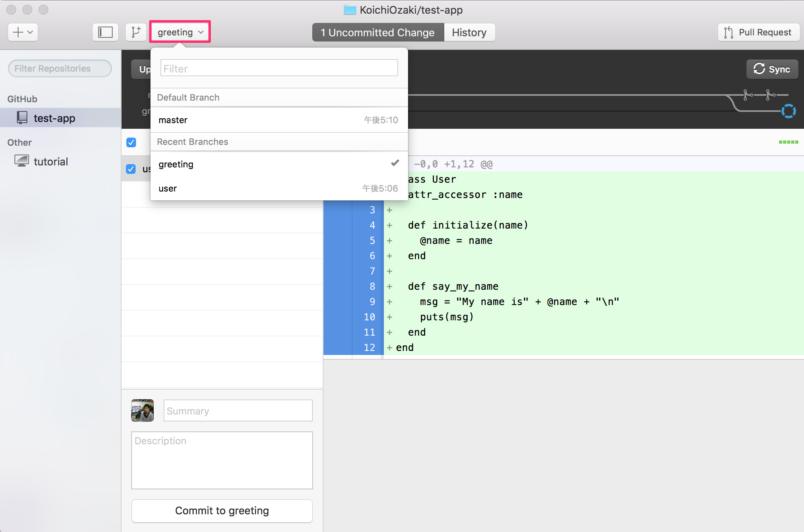Select the tutorial repository
The height and width of the screenshot is (532, 804).
tap(60, 161)
